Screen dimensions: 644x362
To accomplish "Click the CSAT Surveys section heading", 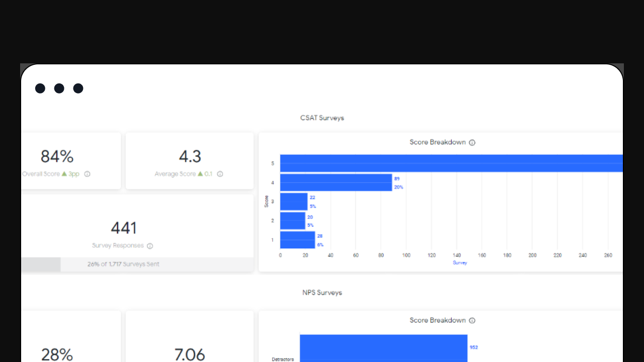I will tap(322, 118).
